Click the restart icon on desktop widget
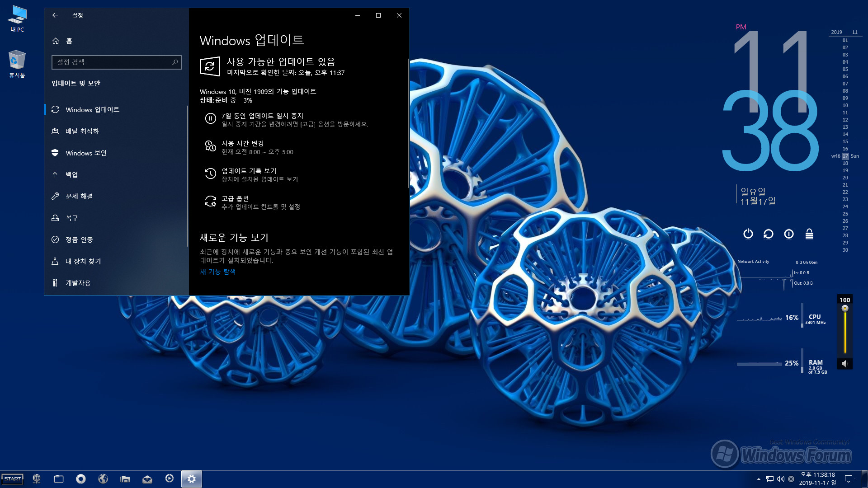Screen dimensions: 868x488 click(x=769, y=234)
